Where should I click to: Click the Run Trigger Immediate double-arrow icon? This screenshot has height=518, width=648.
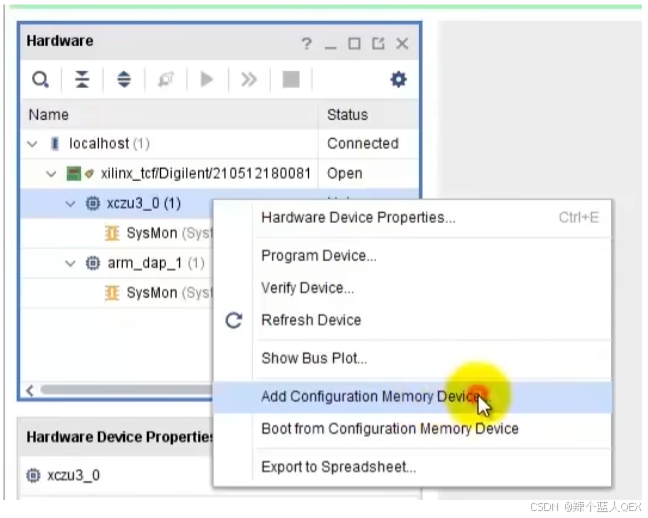pyautogui.click(x=249, y=79)
